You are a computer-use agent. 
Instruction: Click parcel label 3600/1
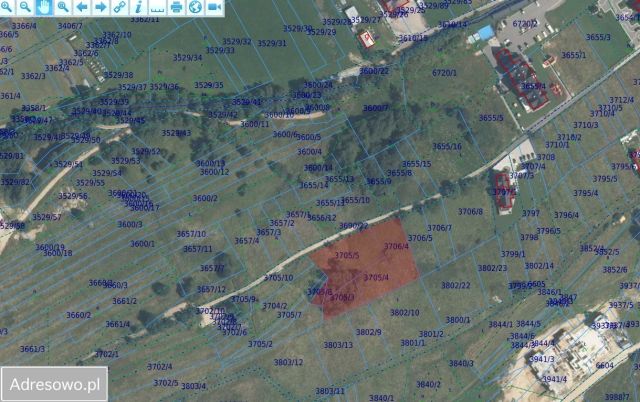(142, 244)
